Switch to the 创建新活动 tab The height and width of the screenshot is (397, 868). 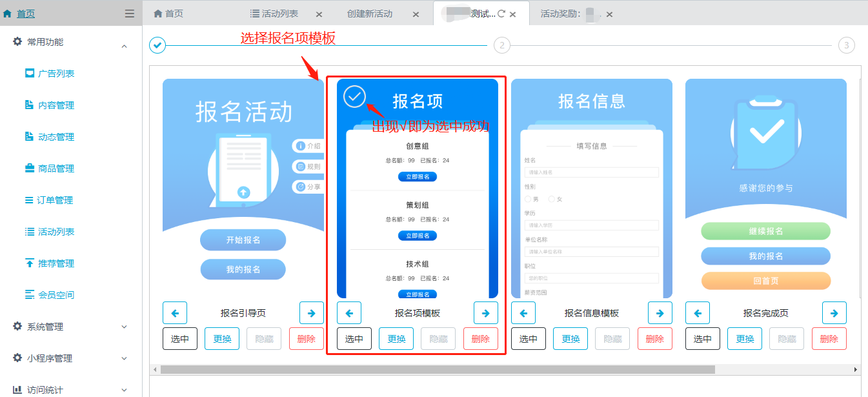[369, 14]
